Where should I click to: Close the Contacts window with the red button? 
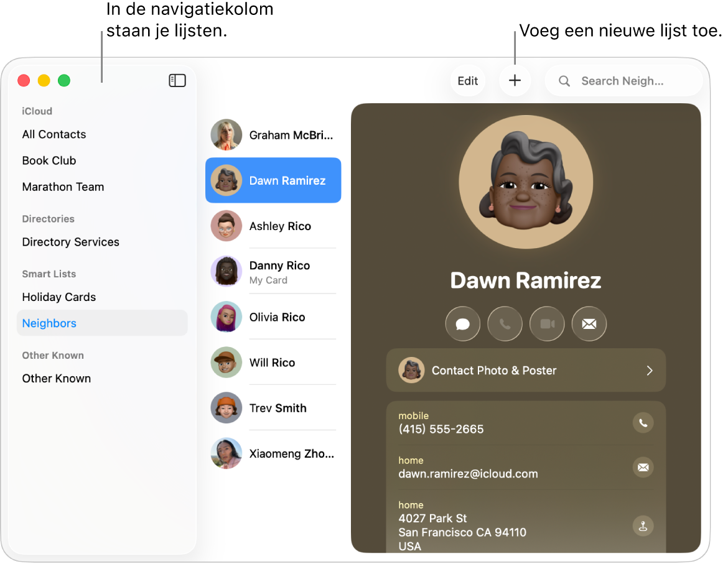pyautogui.click(x=24, y=81)
